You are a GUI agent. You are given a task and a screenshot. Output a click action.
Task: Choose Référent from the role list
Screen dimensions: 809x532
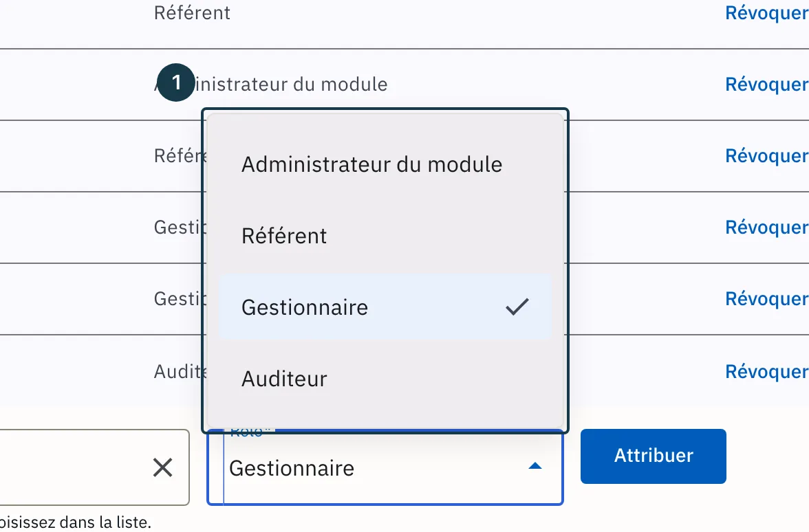(x=385, y=236)
